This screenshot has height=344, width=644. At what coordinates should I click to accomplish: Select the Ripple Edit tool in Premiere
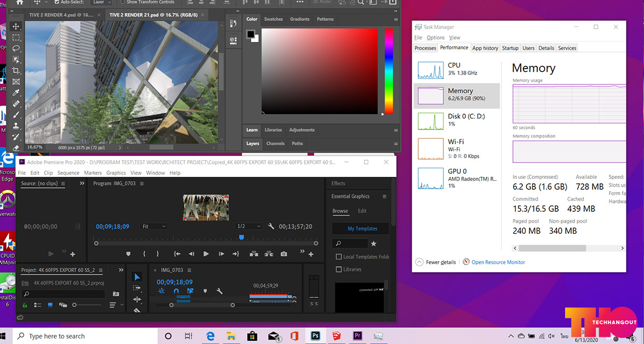click(137, 299)
